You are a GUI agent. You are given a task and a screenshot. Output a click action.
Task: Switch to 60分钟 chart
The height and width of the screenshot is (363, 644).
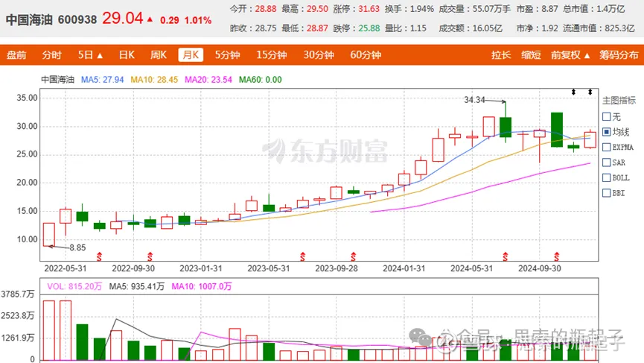point(366,55)
